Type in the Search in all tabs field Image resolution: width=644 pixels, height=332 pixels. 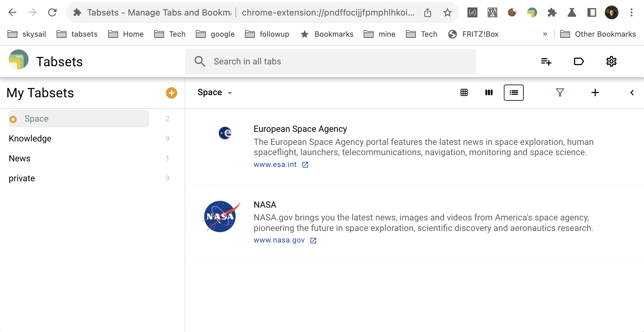pyautogui.click(x=331, y=62)
